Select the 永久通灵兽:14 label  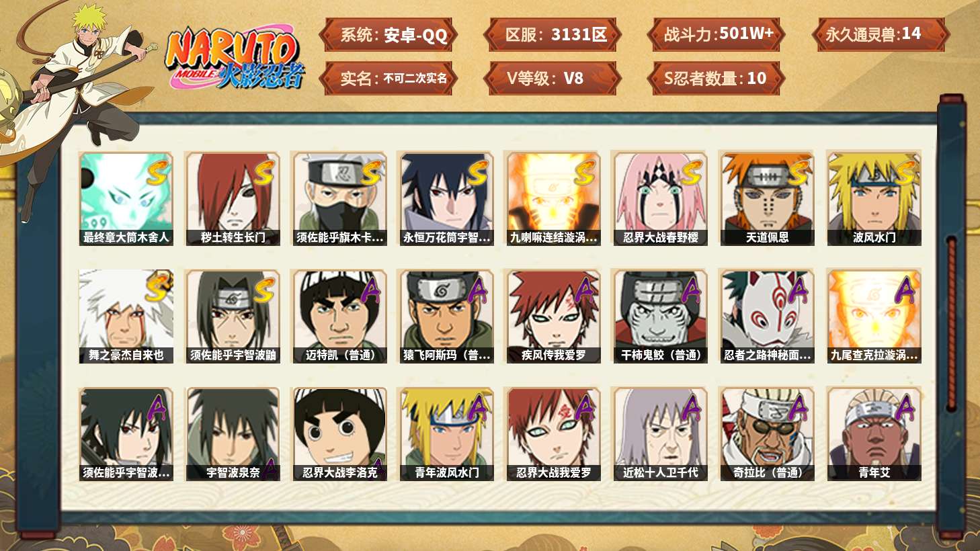tap(880, 35)
